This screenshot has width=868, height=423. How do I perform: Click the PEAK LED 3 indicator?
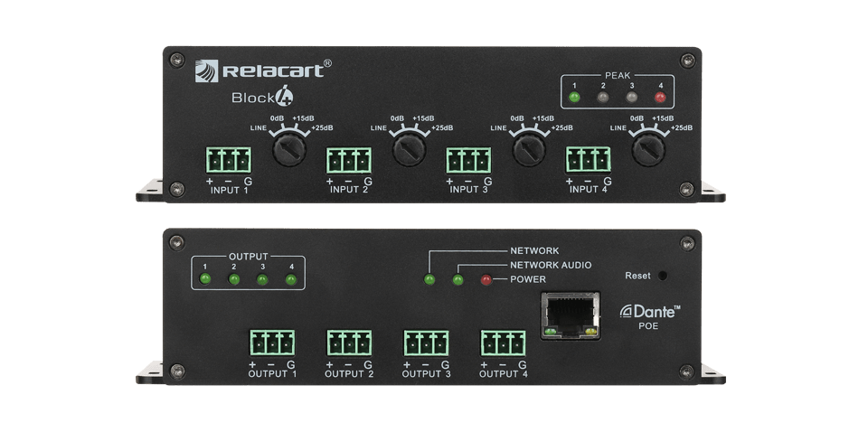point(631,98)
